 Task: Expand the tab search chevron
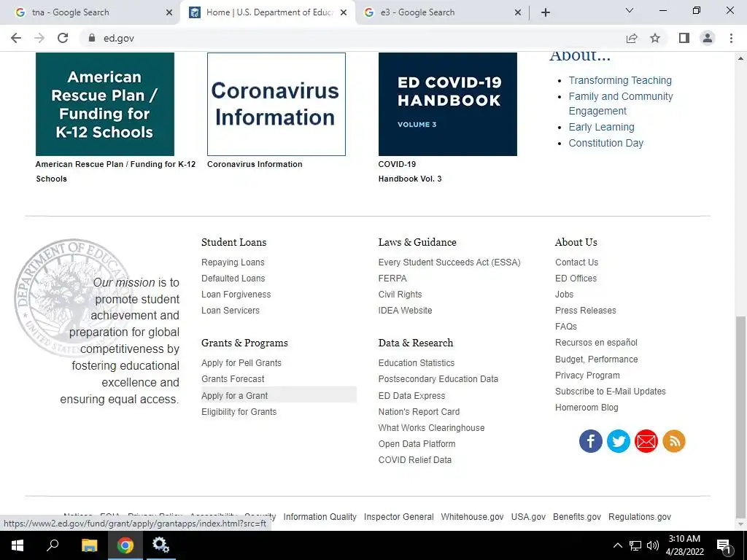(x=630, y=10)
